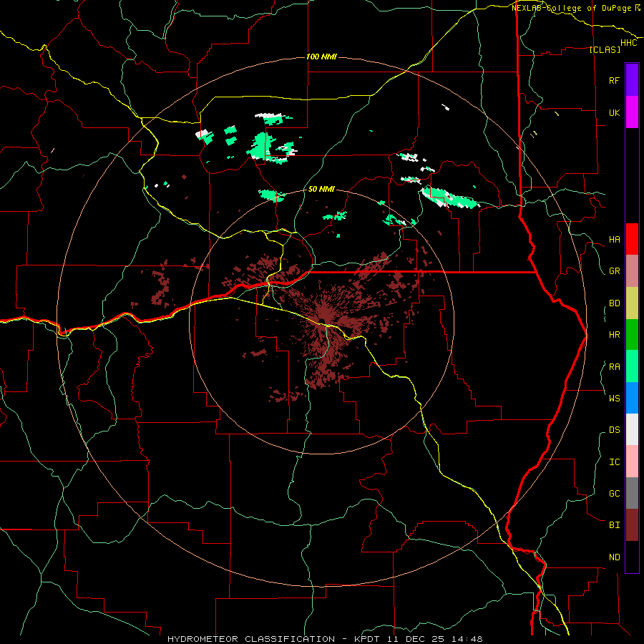Image resolution: width=644 pixels, height=644 pixels.
Task: Click the RA legend label
Action: click(x=614, y=367)
